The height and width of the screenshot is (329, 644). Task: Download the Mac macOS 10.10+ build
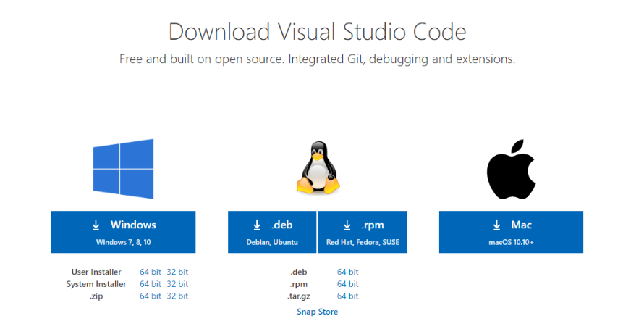click(x=511, y=232)
